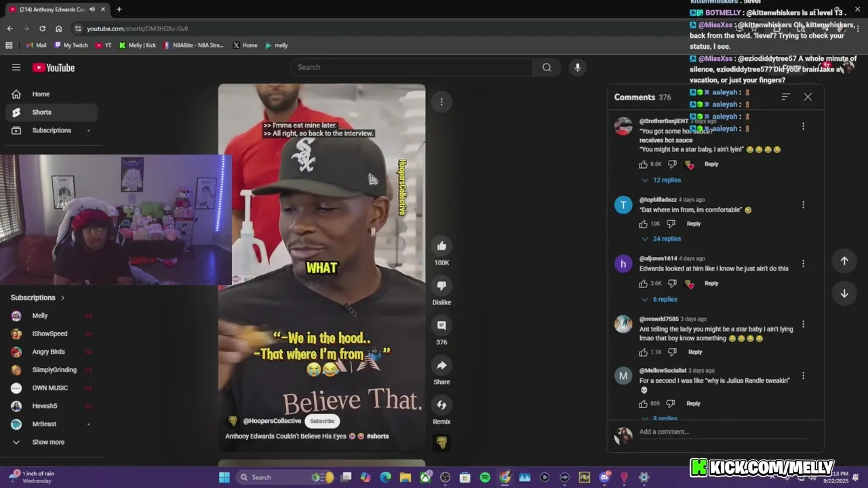
Task: Reply to BrotherBenjiENT's comment
Action: (x=711, y=164)
